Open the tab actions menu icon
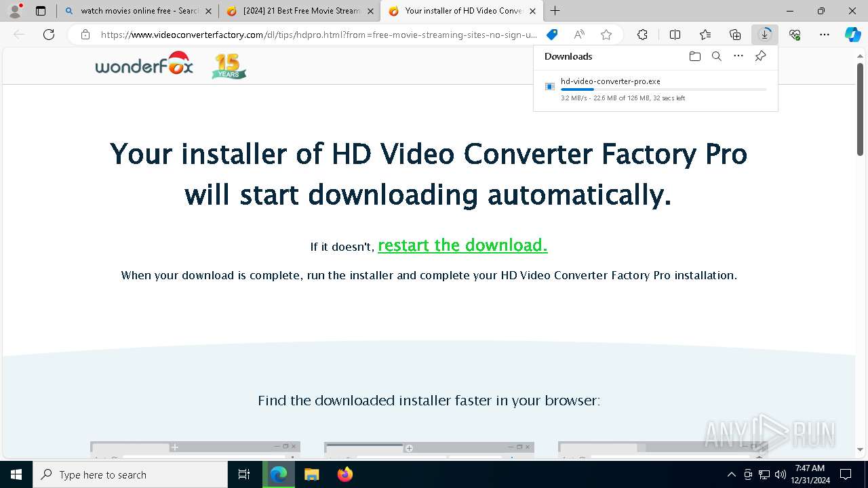This screenshot has width=868, height=488. click(41, 11)
